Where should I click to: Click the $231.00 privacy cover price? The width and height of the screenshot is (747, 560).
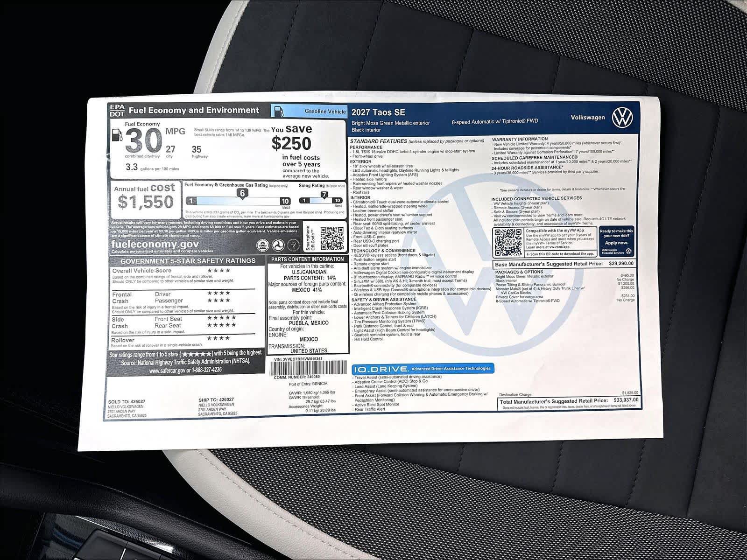point(627,296)
